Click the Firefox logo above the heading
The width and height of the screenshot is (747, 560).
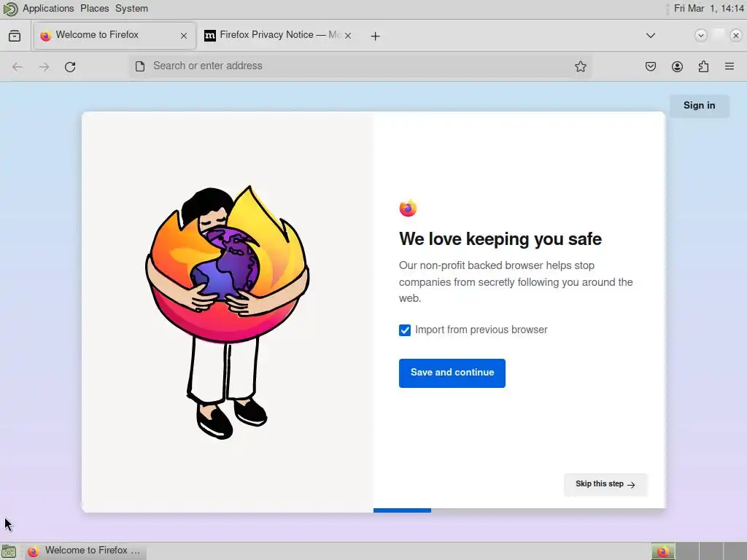coord(408,208)
